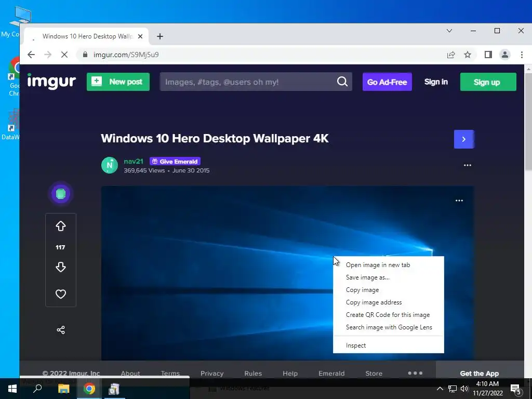The width and height of the screenshot is (532, 399).
Task: Click the share page icon in address bar
Action: click(x=451, y=55)
